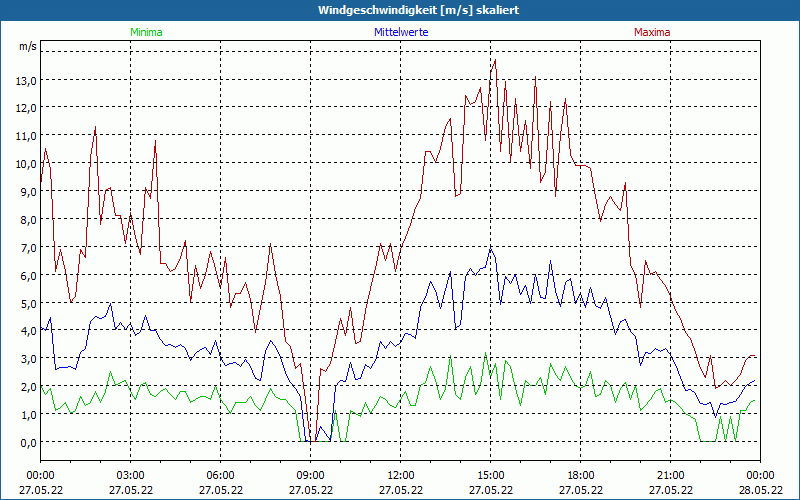Click the red Maxima legend label

point(652,32)
